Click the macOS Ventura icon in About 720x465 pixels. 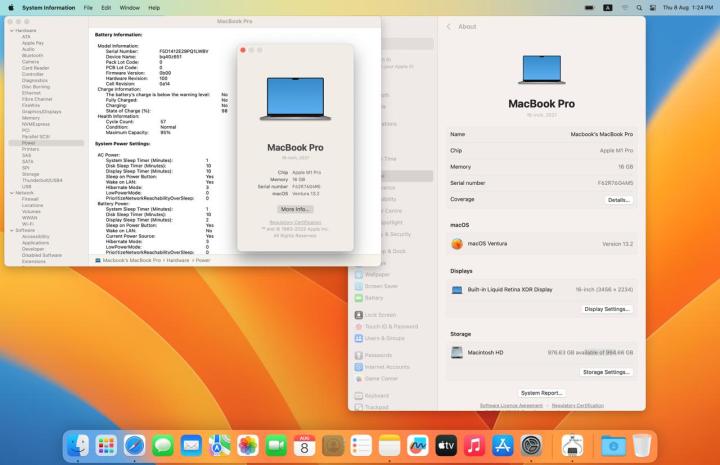tap(457, 244)
